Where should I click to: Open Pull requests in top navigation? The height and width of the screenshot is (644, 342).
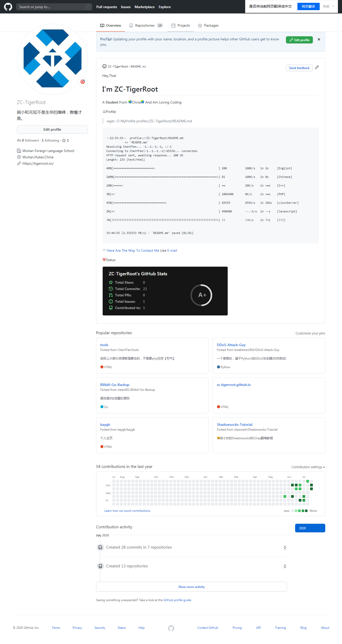(106, 7)
